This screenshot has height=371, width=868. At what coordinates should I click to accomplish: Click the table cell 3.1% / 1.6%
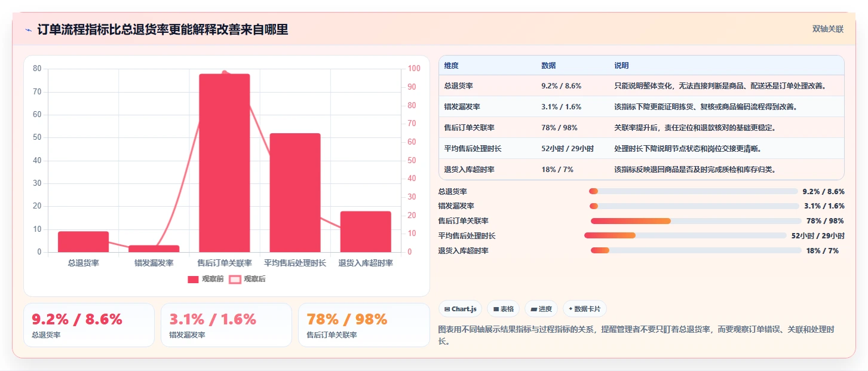pyautogui.click(x=561, y=107)
